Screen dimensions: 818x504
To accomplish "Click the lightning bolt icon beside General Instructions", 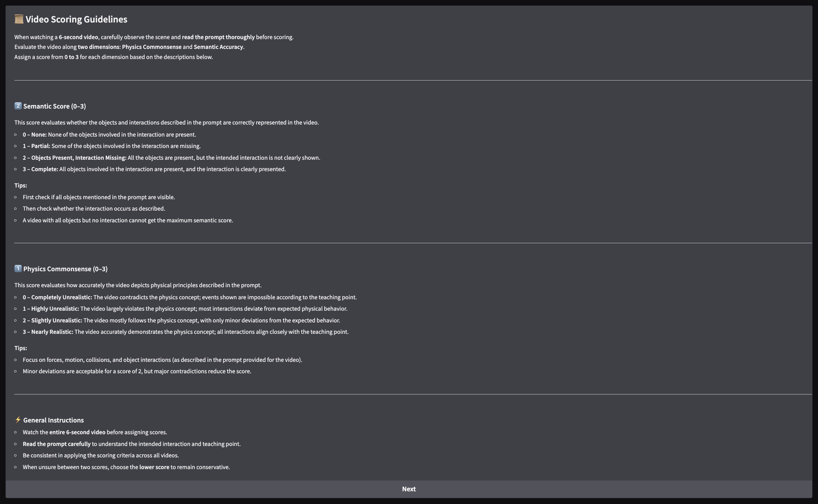I will pos(18,420).
